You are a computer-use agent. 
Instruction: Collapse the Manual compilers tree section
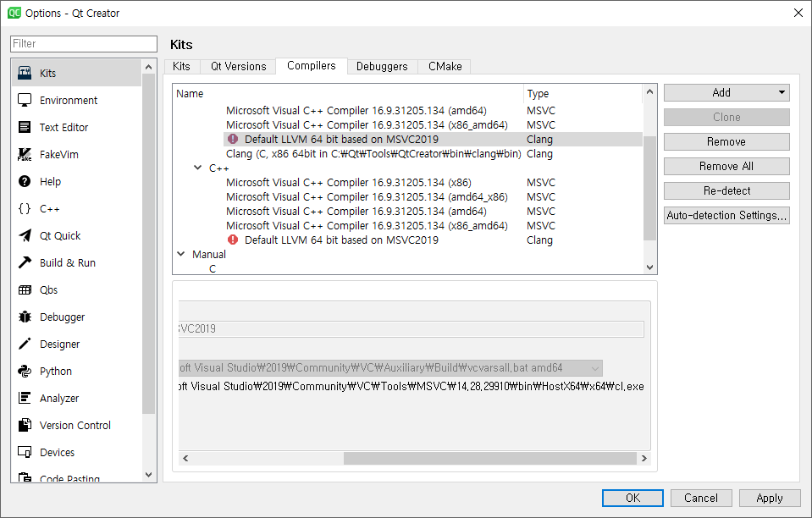pos(181,254)
